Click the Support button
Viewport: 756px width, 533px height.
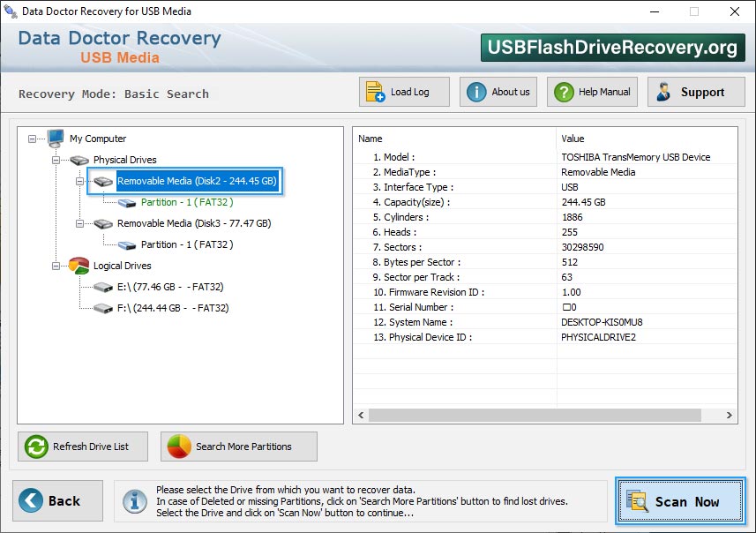point(696,92)
